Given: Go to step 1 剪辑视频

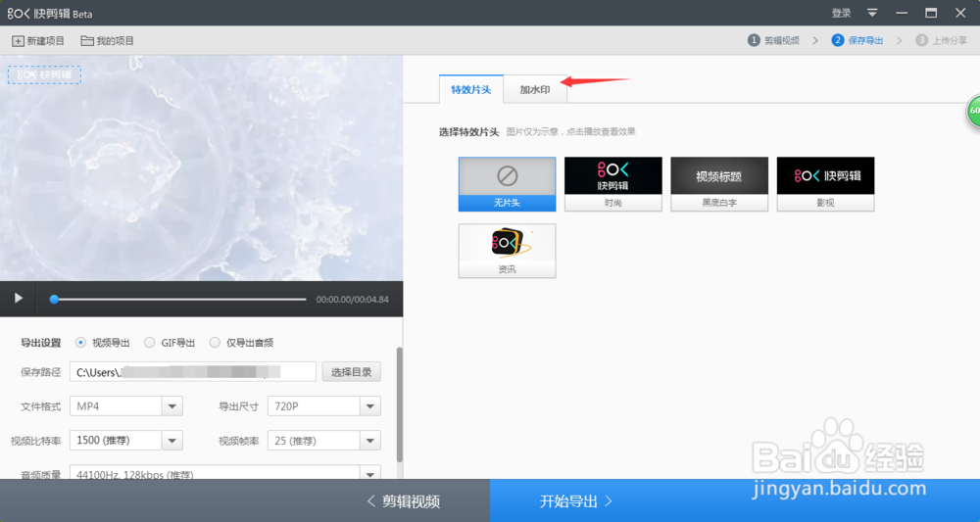Looking at the screenshot, I should [x=774, y=40].
